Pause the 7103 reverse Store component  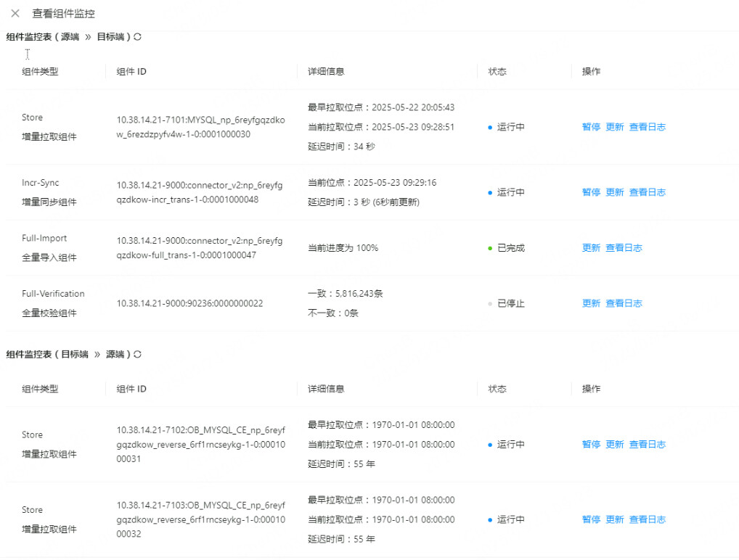point(591,519)
